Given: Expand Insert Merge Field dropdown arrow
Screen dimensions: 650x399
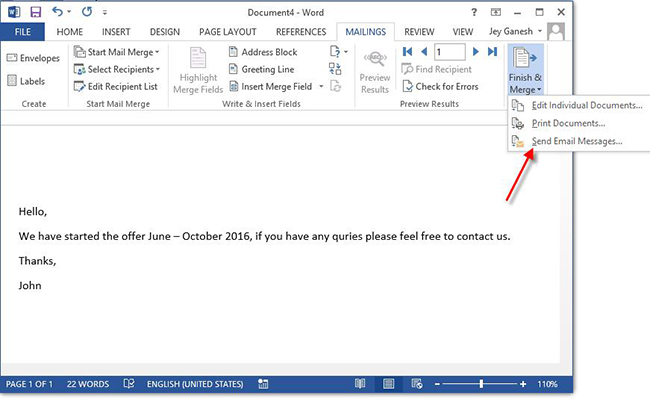Looking at the screenshot, I should click(x=321, y=87).
